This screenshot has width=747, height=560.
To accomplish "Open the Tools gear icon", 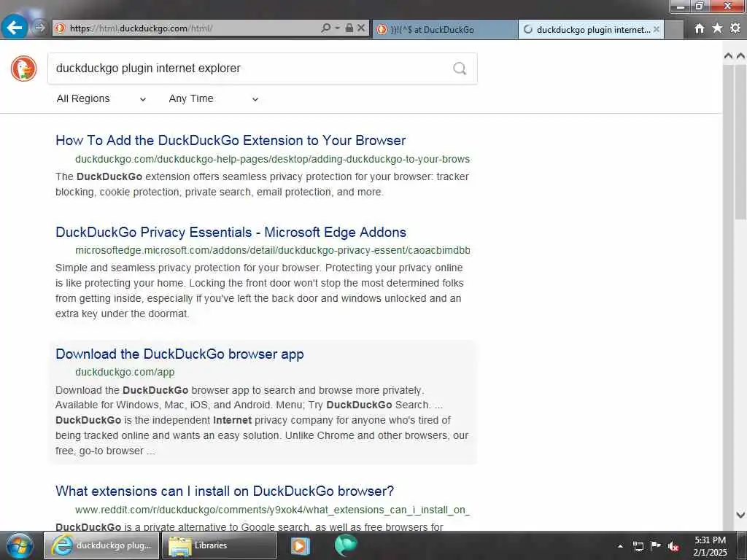I will click(x=735, y=28).
